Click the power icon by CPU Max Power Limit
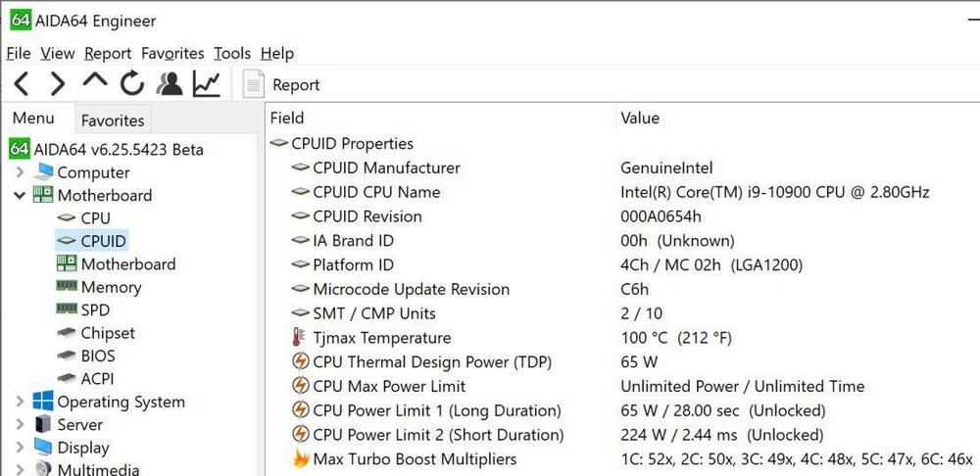Screen dimensions: 980x476 pos(301,386)
